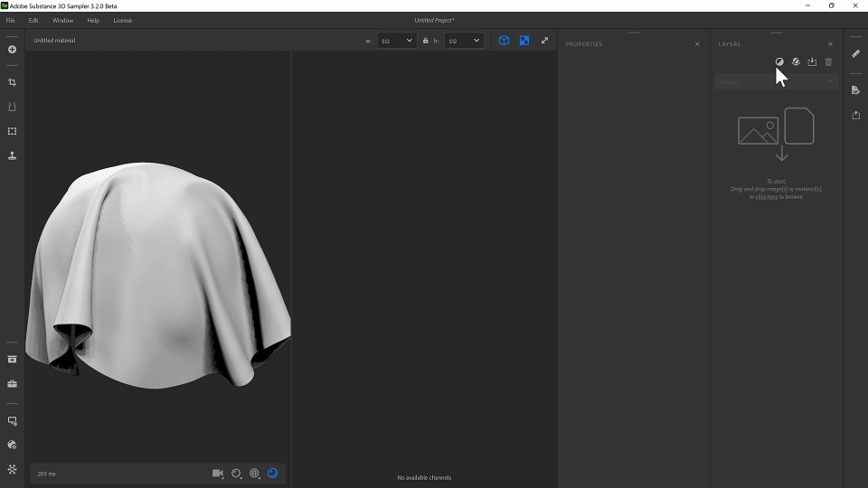
Task: Click the Untitled material name
Action: (x=54, y=41)
